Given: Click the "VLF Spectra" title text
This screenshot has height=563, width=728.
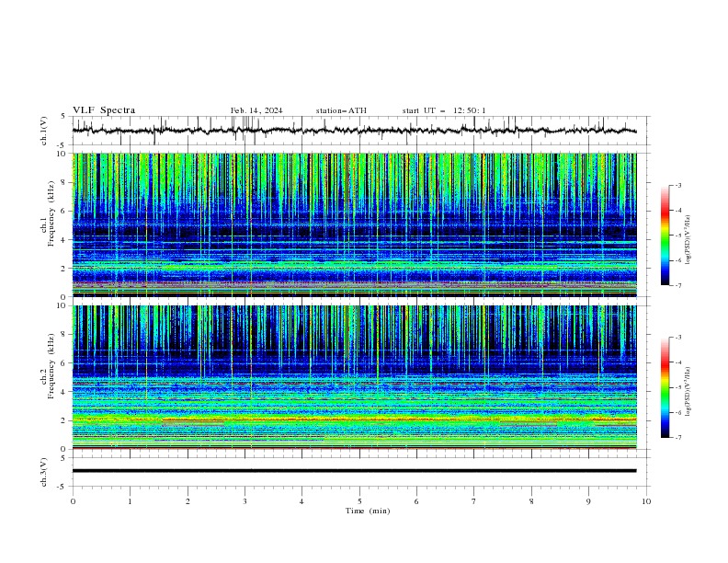Looking at the screenshot, I should point(104,110).
